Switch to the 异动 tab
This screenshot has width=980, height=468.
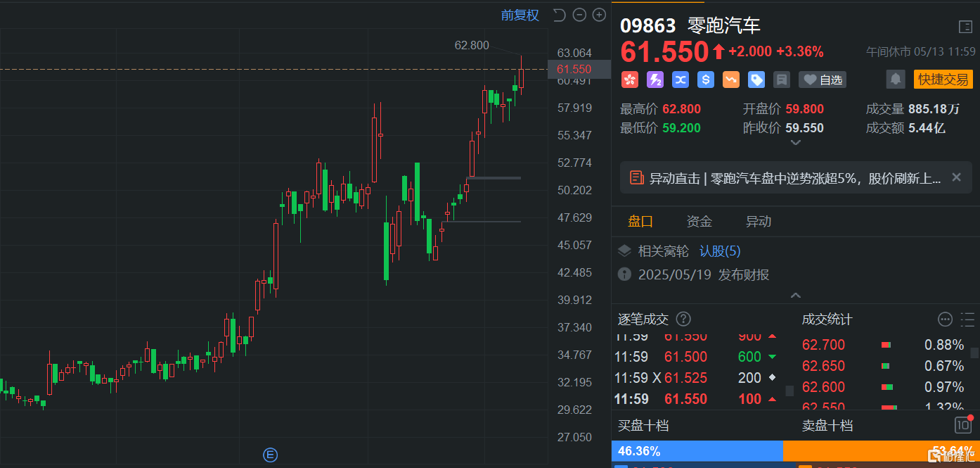pyautogui.click(x=759, y=221)
